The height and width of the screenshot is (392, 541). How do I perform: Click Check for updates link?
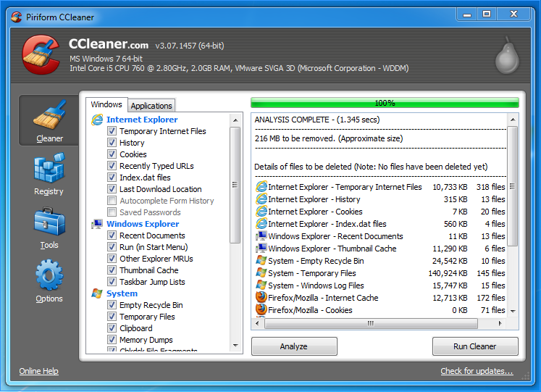[x=477, y=371]
